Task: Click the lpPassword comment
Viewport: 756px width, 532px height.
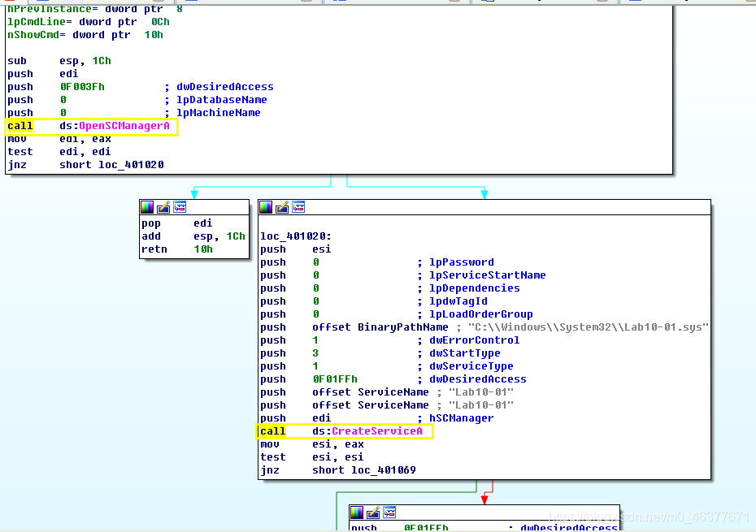Action: click(x=462, y=262)
